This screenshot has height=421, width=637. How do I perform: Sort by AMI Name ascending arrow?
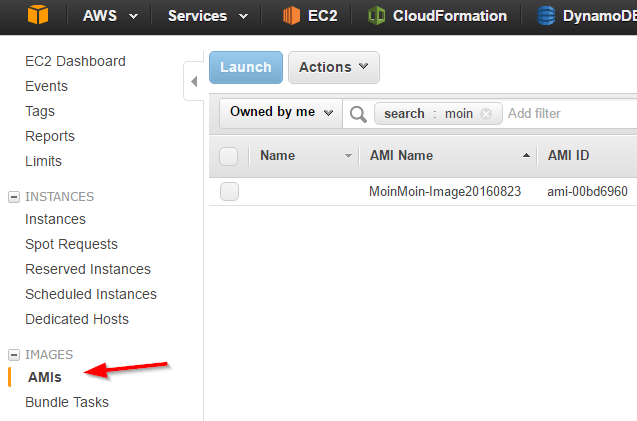point(526,155)
